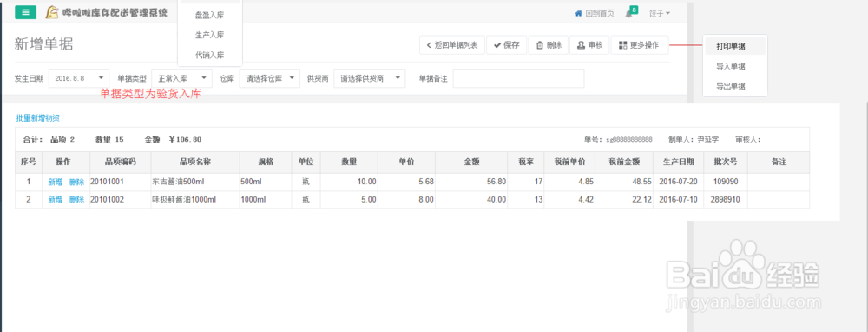Click item name 东古酱油500ml

(194, 182)
